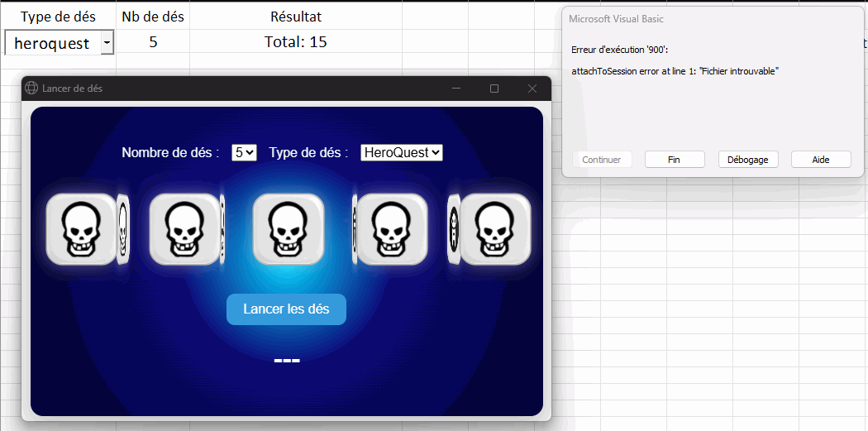Click the Type de dés label in dice window
Viewport: 868px width, 431px height.
308,152
